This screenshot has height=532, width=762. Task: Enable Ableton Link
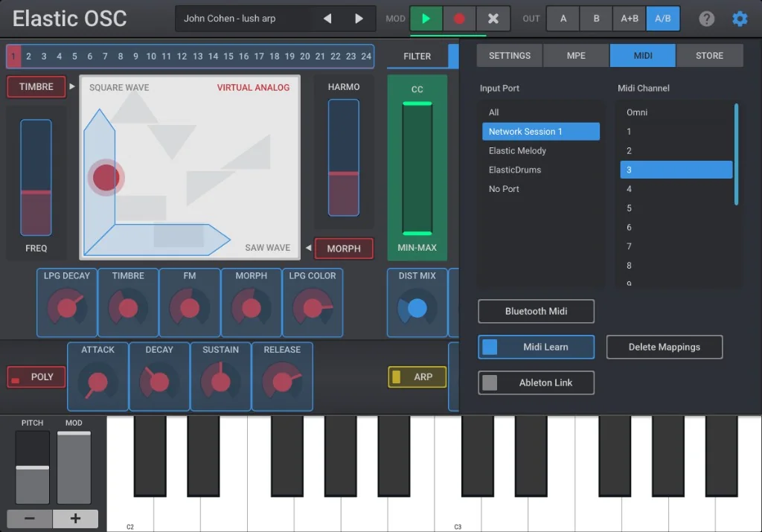tap(536, 382)
